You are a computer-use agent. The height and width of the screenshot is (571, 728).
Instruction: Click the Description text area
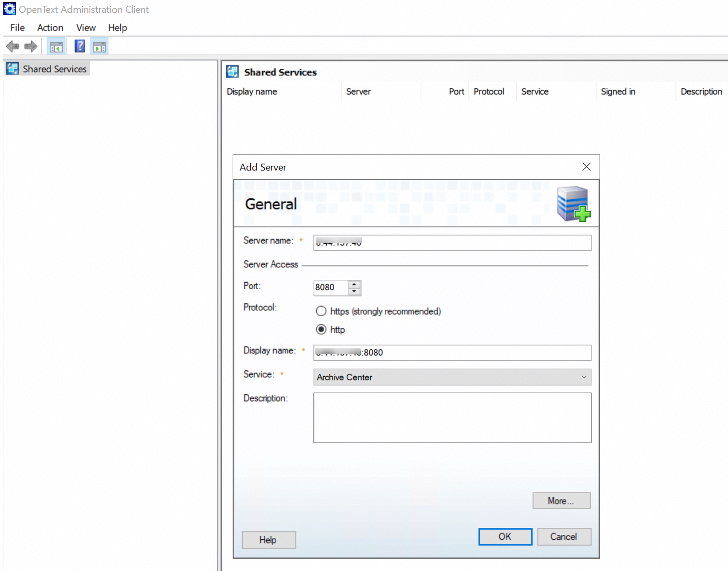pyautogui.click(x=452, y=417)
